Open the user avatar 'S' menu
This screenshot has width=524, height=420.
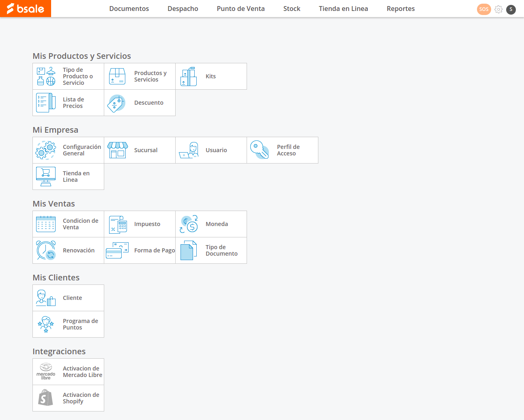[x=511, y=9]
